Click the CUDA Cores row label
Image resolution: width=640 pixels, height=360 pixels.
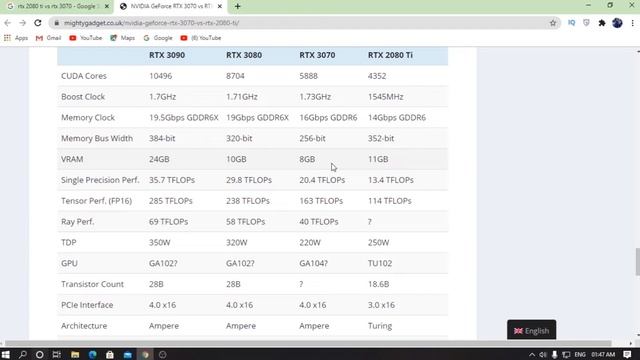[x=84, y=76]
